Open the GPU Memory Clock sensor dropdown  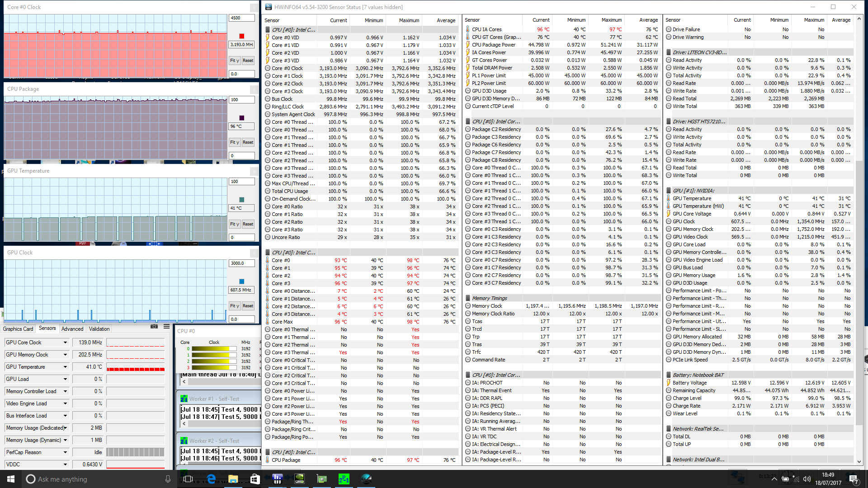(x=65, y=355)
